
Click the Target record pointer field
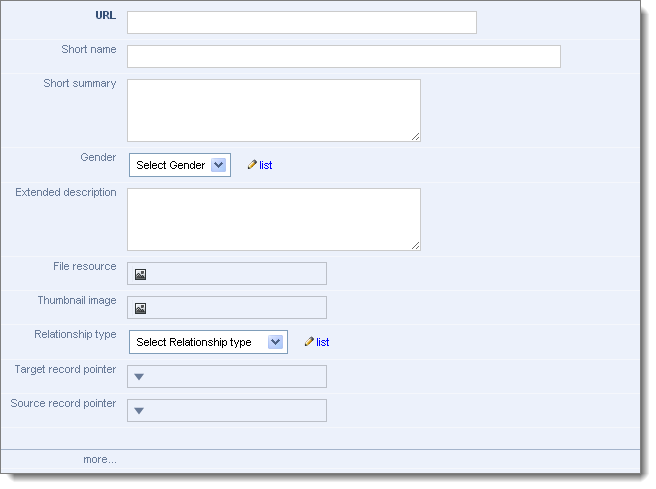coord(227,376)
